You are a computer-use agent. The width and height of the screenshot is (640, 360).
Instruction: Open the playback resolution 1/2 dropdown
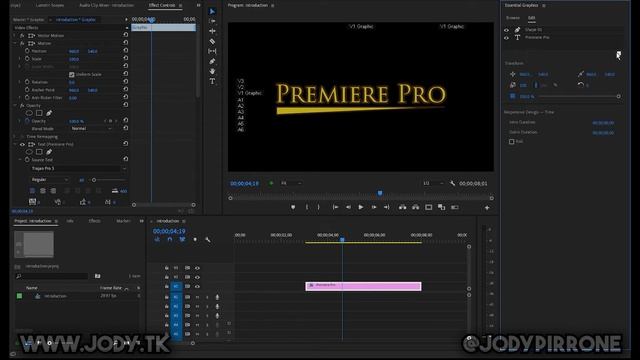(x=433, y=184)
